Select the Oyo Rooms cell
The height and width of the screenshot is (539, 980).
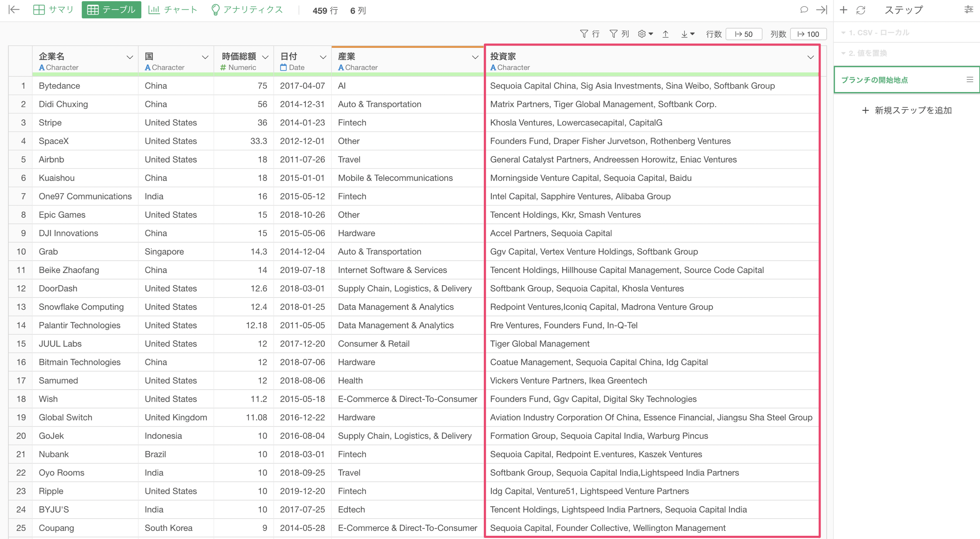coord(85,473)
